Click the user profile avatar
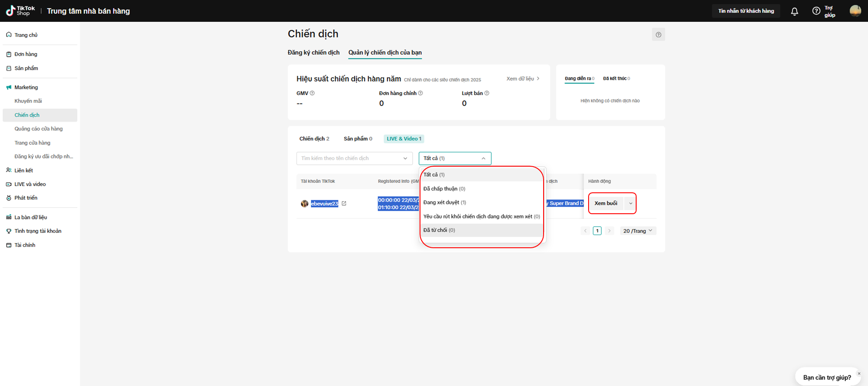Viewport: 868px width, 386px height. click(x=855, y=11)
